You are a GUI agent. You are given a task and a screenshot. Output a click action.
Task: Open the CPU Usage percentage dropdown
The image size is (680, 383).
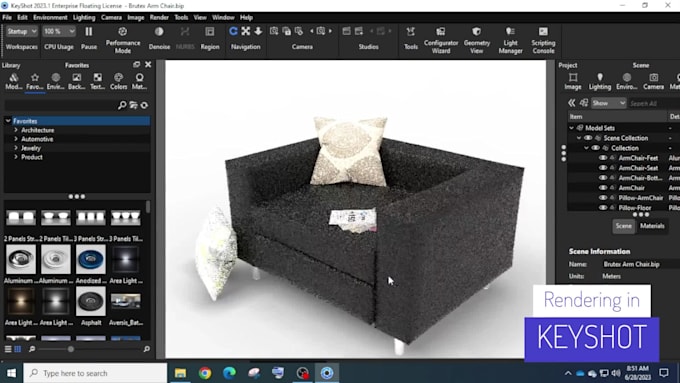(x=59, y=31)
